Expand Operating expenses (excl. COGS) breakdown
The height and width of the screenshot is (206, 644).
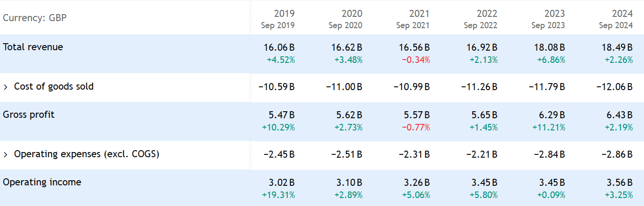(x=6, y=154)
